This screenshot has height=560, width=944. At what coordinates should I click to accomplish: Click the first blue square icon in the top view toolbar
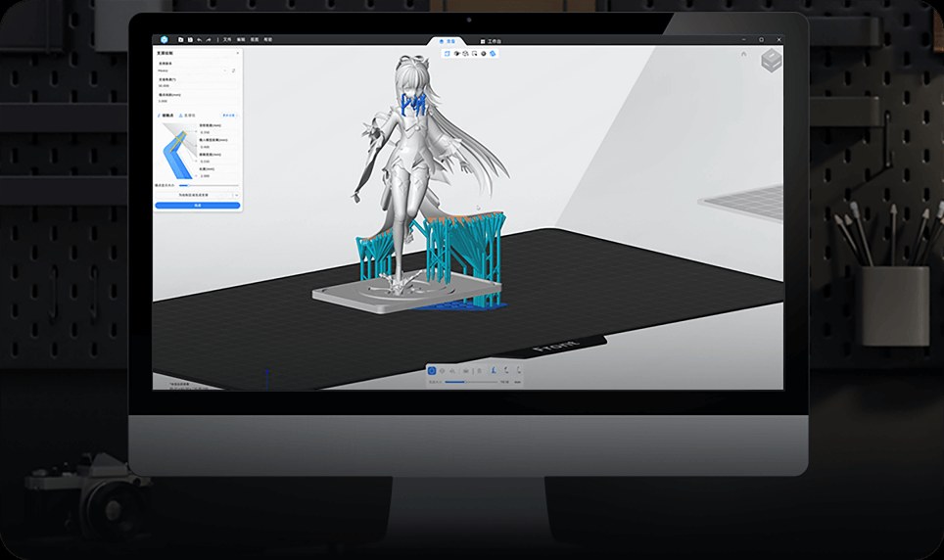point(448,54)
